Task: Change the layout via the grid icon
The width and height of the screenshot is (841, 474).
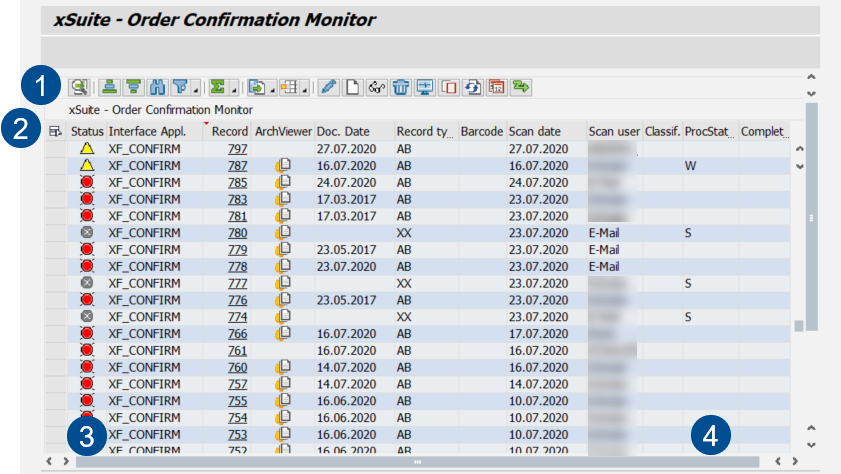Action: coord(289,87)
